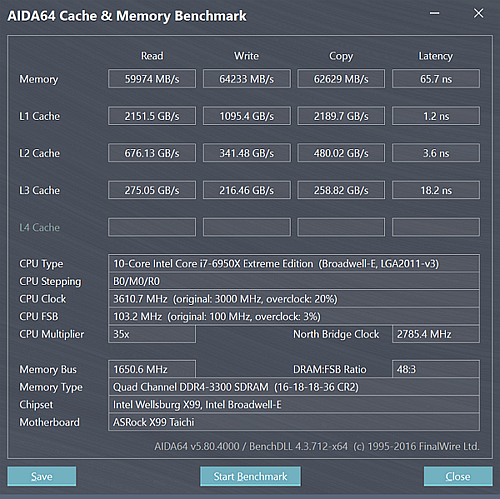Click the empty L4 Cache Read box
The image size is (500, 499).
click(x=152, y=227)
